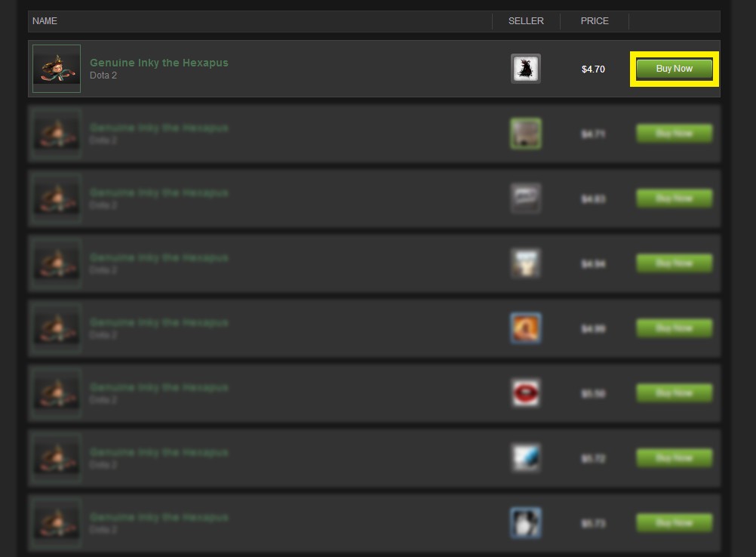Sort by the PRICE column header

(595, 21)
